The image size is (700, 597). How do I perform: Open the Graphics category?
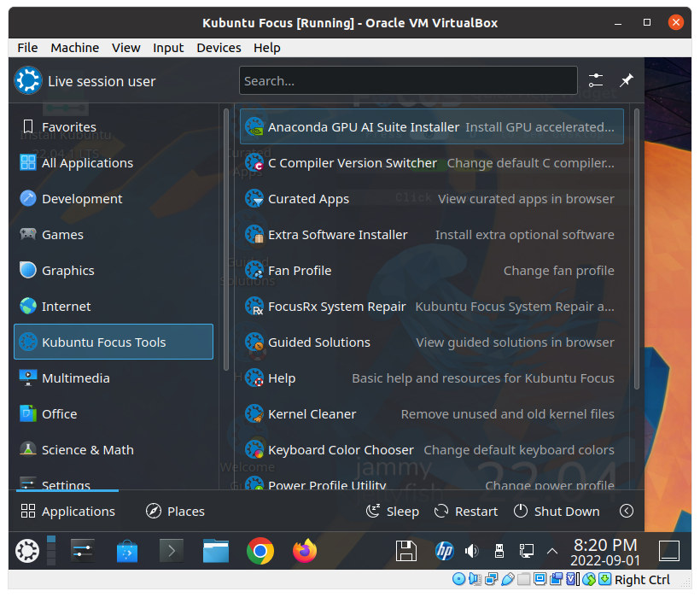coord(114,271)
